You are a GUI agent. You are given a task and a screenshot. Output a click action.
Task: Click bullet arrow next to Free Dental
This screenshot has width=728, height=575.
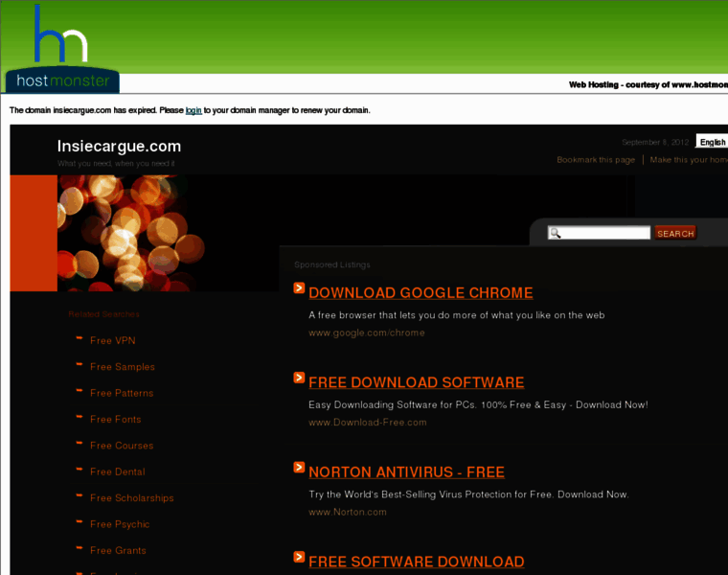coord(80,470)
